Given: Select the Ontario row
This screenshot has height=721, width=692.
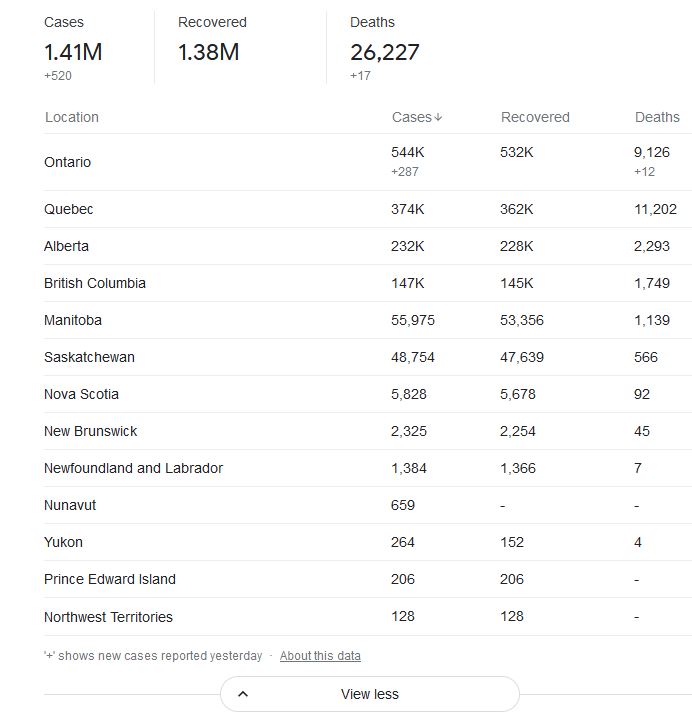Looking at the screenshot, I should coord(368,162).
